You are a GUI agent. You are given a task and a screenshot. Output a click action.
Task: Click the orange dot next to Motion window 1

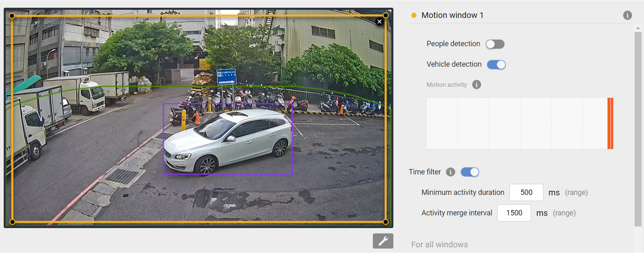(x=414, y=15)
